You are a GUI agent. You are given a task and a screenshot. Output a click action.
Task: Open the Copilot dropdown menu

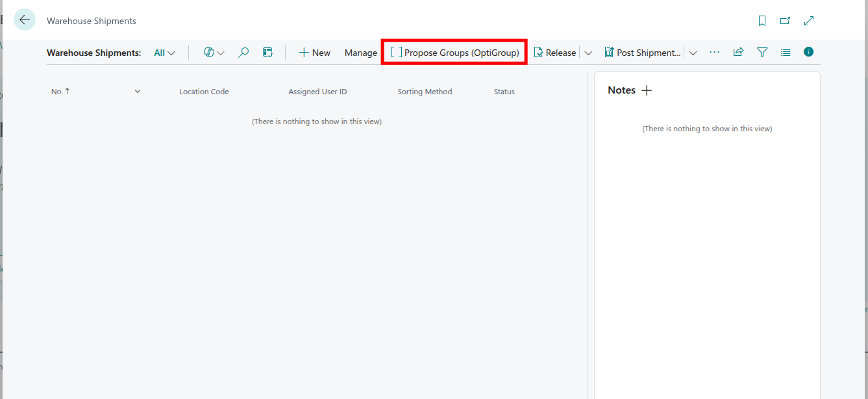pos(214,53)
